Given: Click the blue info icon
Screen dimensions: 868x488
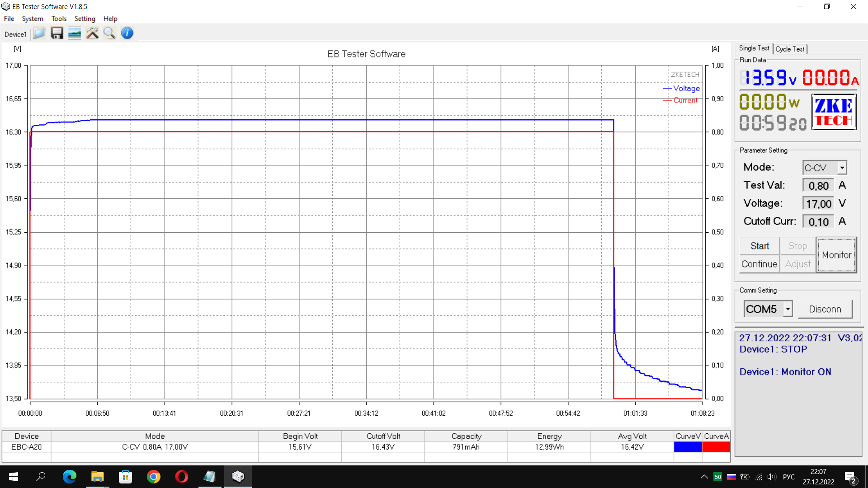Looking at the screenshot, I should point(127,33).
